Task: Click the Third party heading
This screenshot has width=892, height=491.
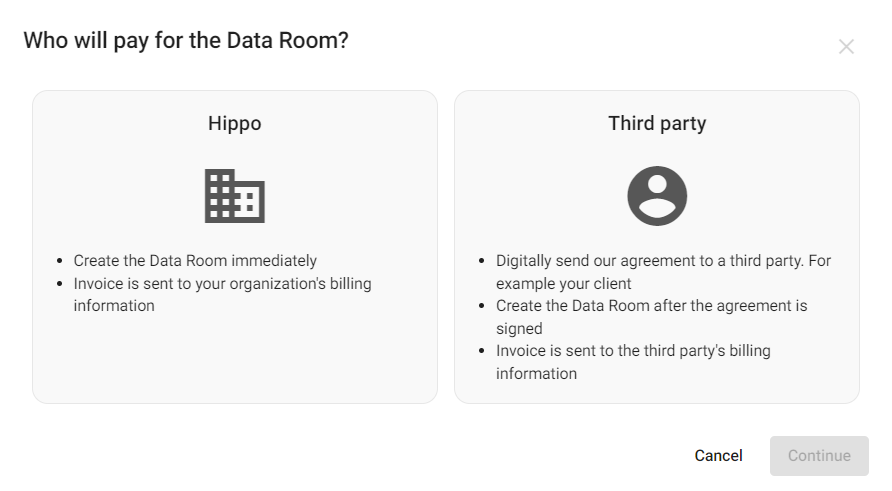Action: (x=657, y=124)
